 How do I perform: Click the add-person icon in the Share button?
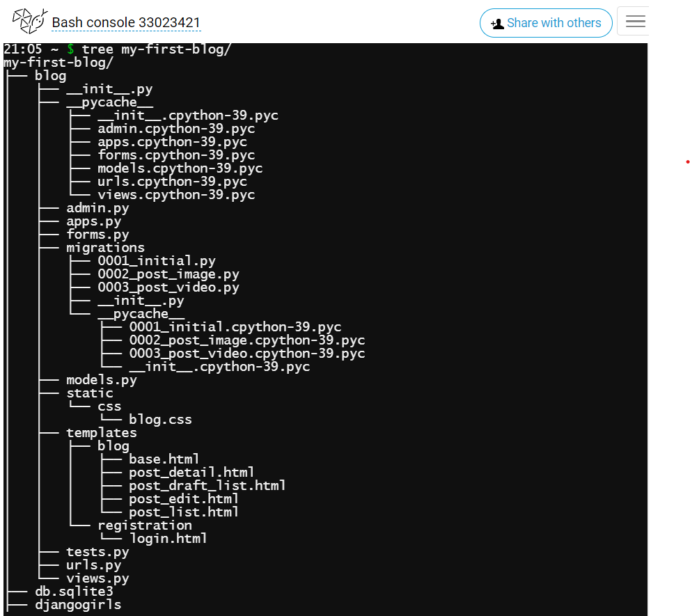click(497, 24)
